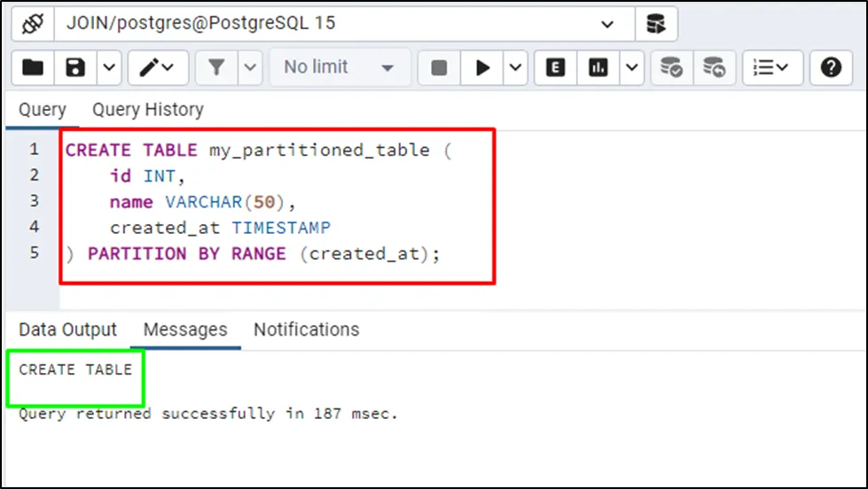Open file using the folder icon
The width and height of the screenshot is (868, 489).
(33, 67)
